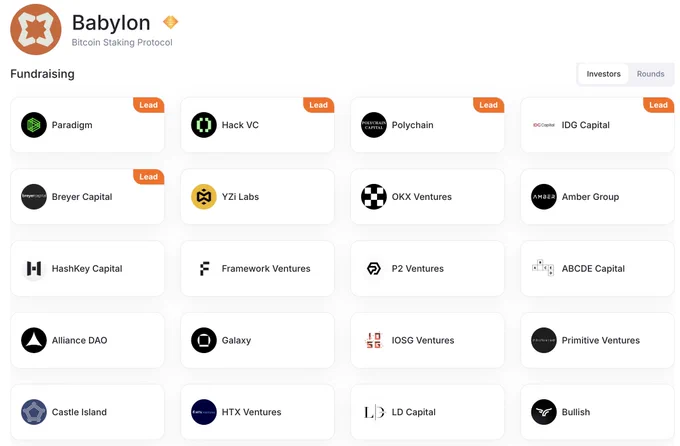Switch to the Investors tab
680x446 pixels.
coord(603,74)
